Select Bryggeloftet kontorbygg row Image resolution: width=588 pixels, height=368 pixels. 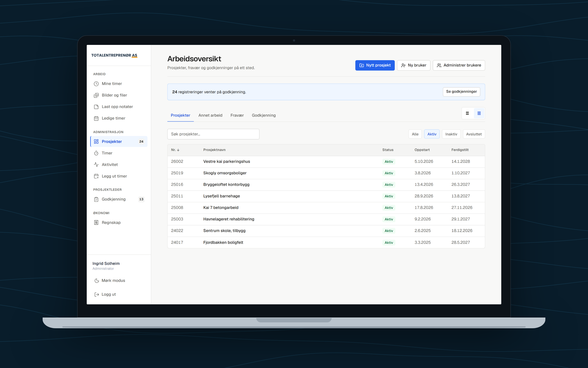tap(326, 185)
